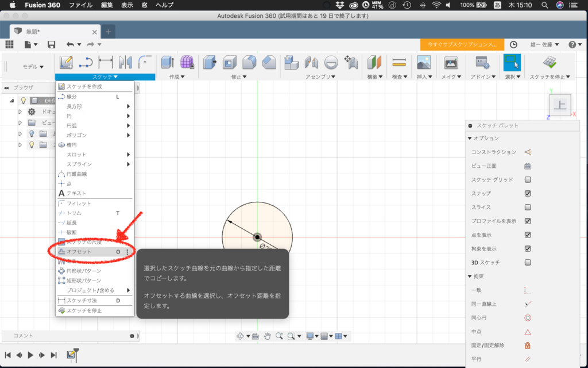588x368 pixels.
Task: Open the scripts icon above アドイン
Action: (x=482, y=62)
